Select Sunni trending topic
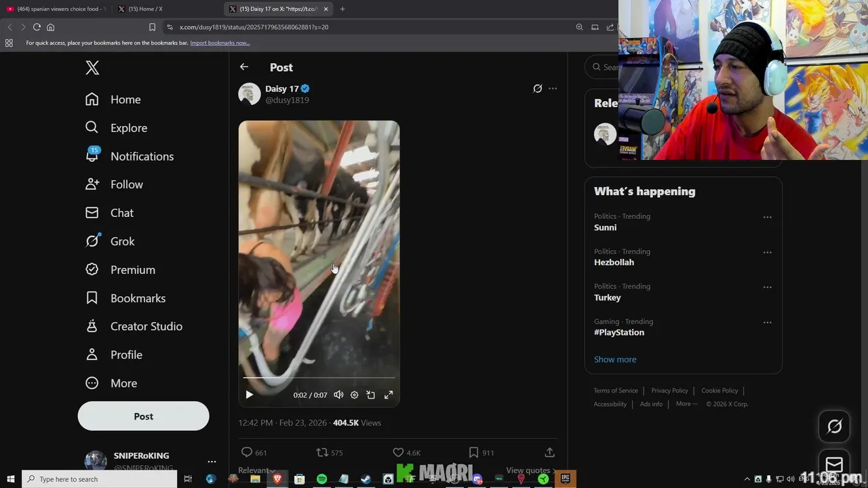 [x=605, y=228]
